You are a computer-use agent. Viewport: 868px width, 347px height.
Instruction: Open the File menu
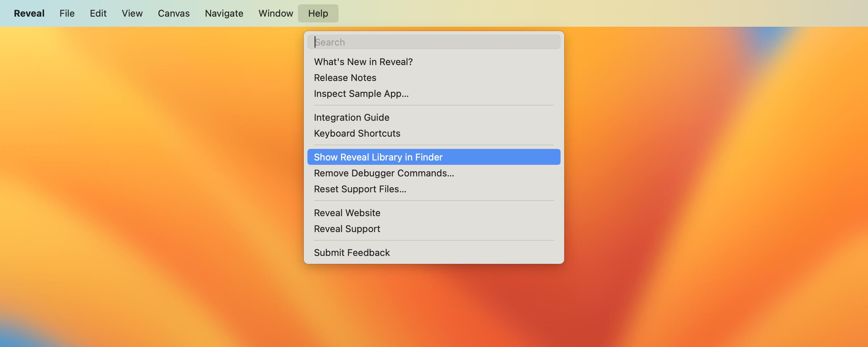pyautogui.click(x=67, y=13)
